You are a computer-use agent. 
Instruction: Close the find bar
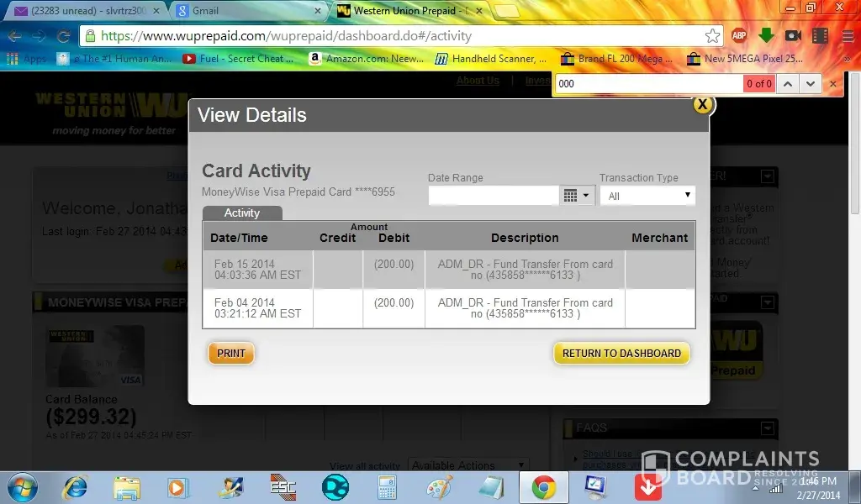click(833, 84)
